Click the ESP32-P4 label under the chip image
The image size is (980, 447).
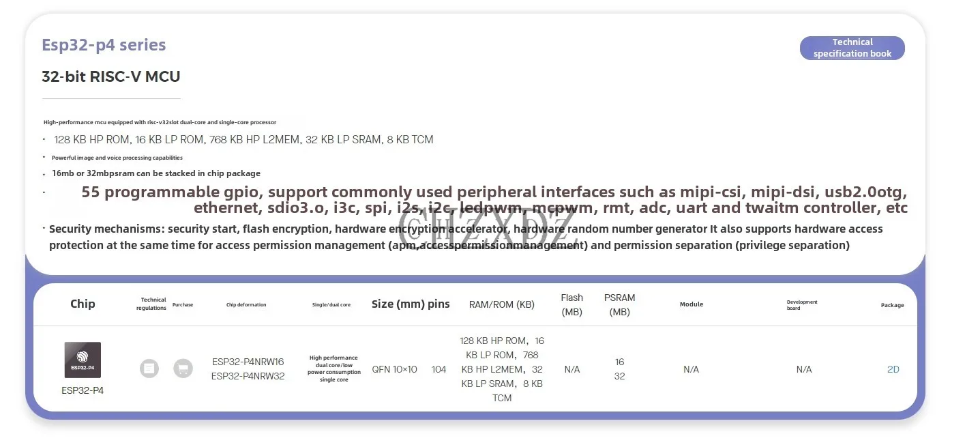pyautogui.click(x=83, y=390)
